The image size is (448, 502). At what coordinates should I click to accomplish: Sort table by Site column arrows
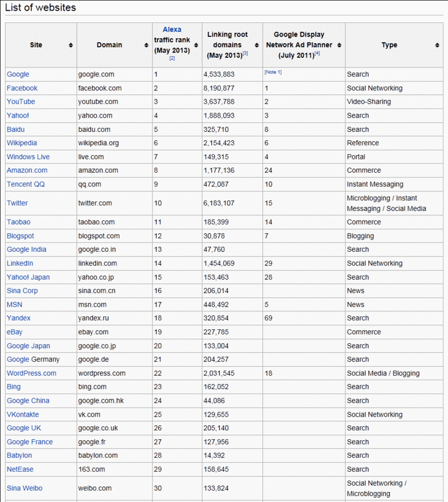71,45
